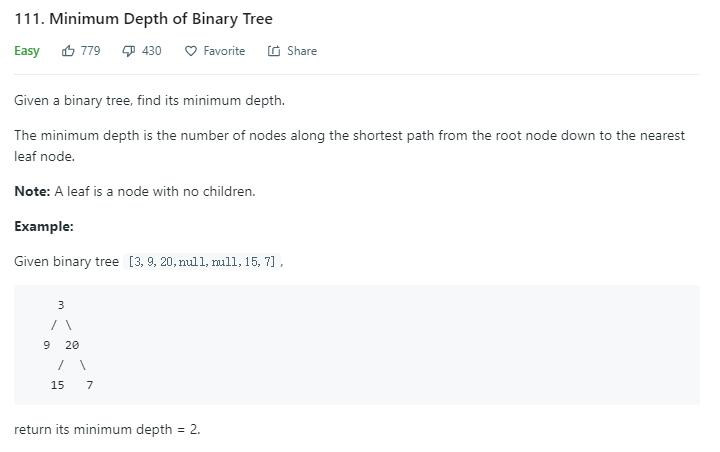Click the bold Example: heading
Viewport: 720px width, 452px height.
point(44,226)
